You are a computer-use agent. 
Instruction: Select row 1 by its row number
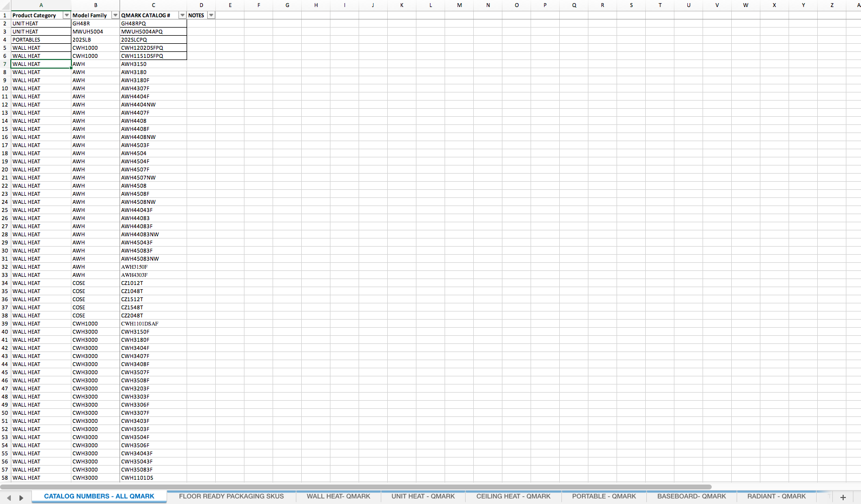coord(5,15)
